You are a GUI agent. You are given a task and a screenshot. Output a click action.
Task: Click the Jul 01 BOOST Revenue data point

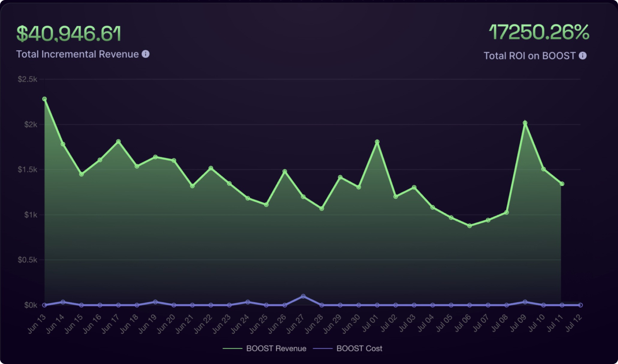(x=377, y=142)
